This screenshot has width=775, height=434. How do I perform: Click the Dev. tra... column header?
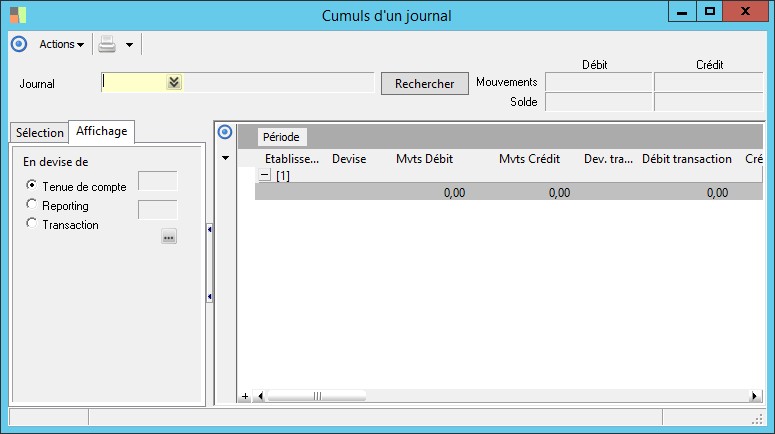tap(608, 159)
